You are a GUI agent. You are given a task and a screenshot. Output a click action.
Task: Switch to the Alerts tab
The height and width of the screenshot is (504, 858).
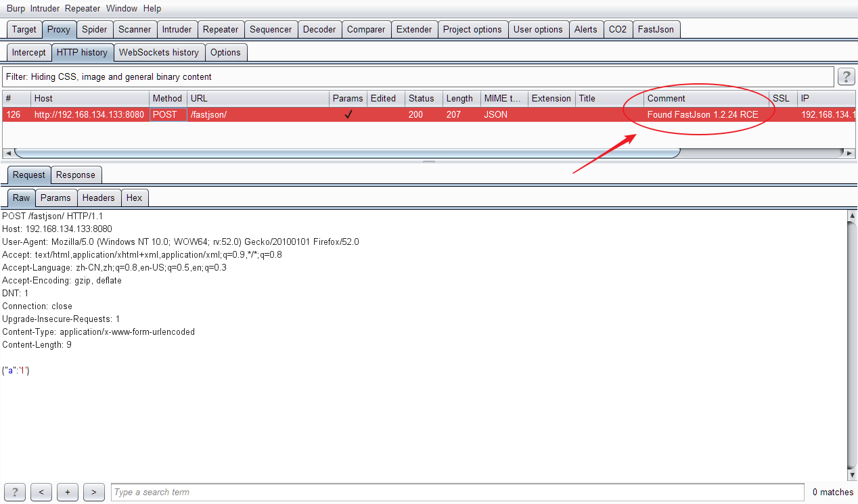point(586,29)
